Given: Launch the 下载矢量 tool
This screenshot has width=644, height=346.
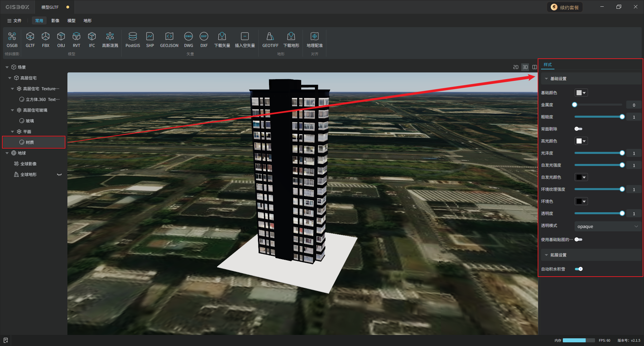Looking at the screenshot, I should 222,37.
